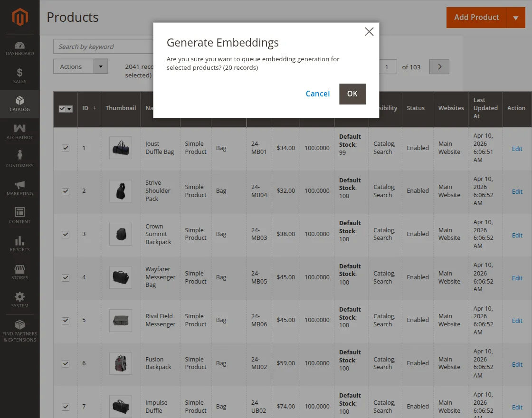Image resolution: width=532 pixels, height=418 pixels.
Task: Click Cancel in the Generate Embeddings dialog
Action: [317, 94]
